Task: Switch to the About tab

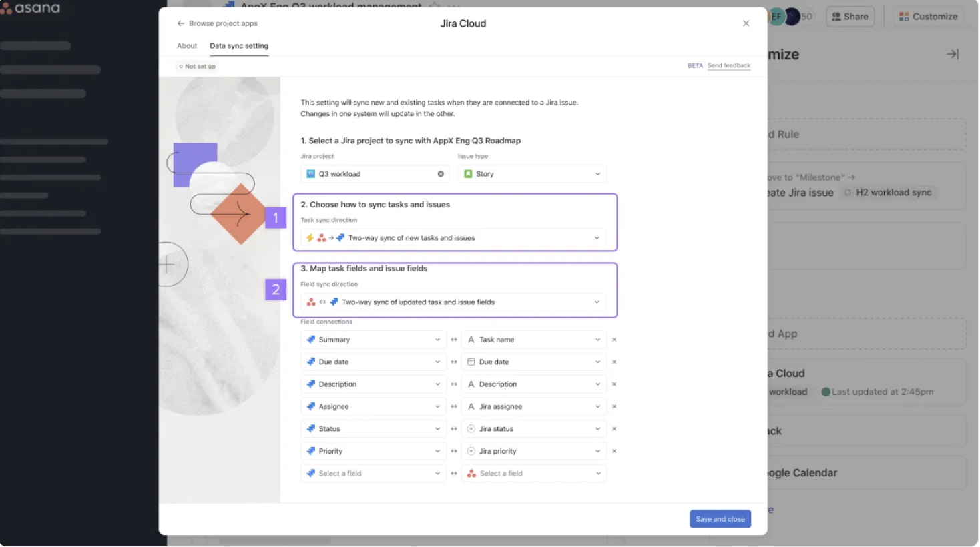Action: 187,46
